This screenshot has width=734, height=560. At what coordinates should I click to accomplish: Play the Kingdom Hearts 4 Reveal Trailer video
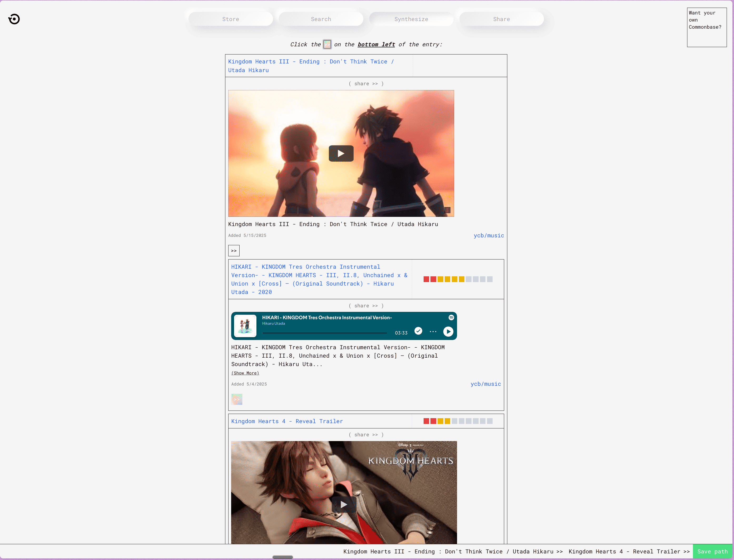pos(344,504)
